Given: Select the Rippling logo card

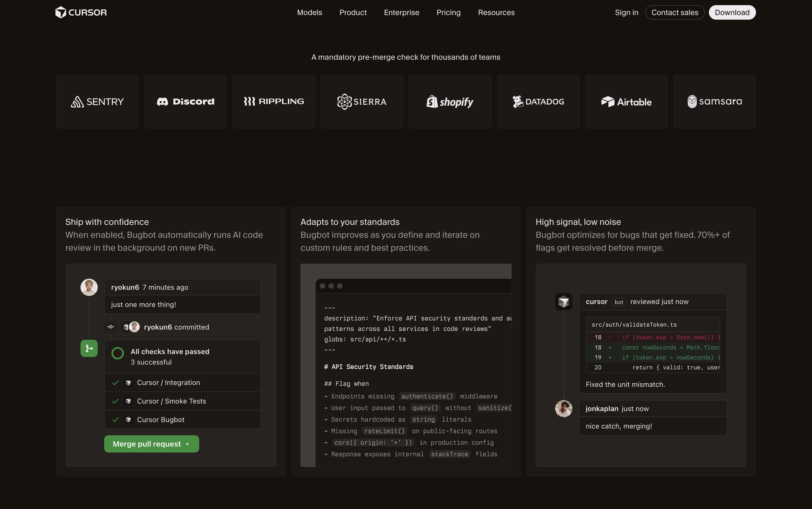Looking at the screenshot, I should click(274, 102).
